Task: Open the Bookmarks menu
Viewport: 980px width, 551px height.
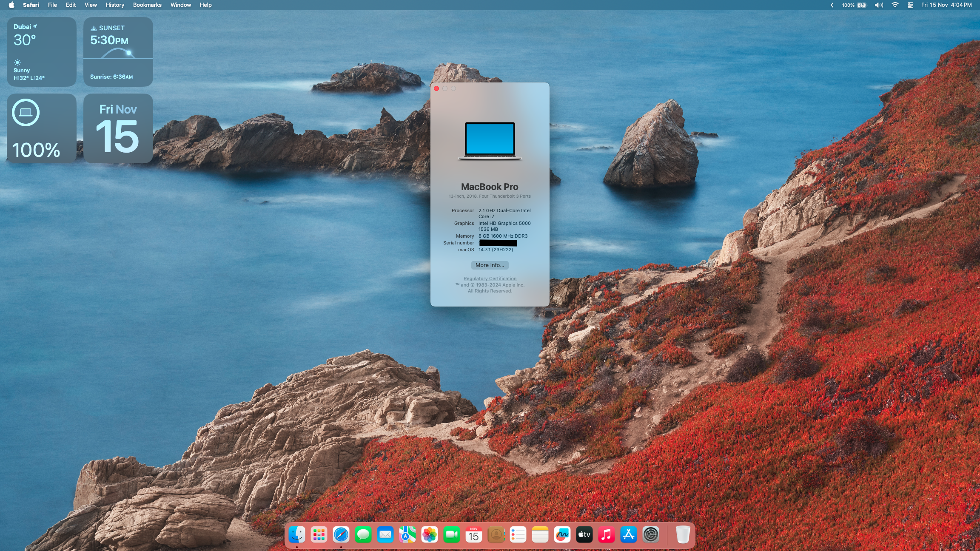Action: 147,5
